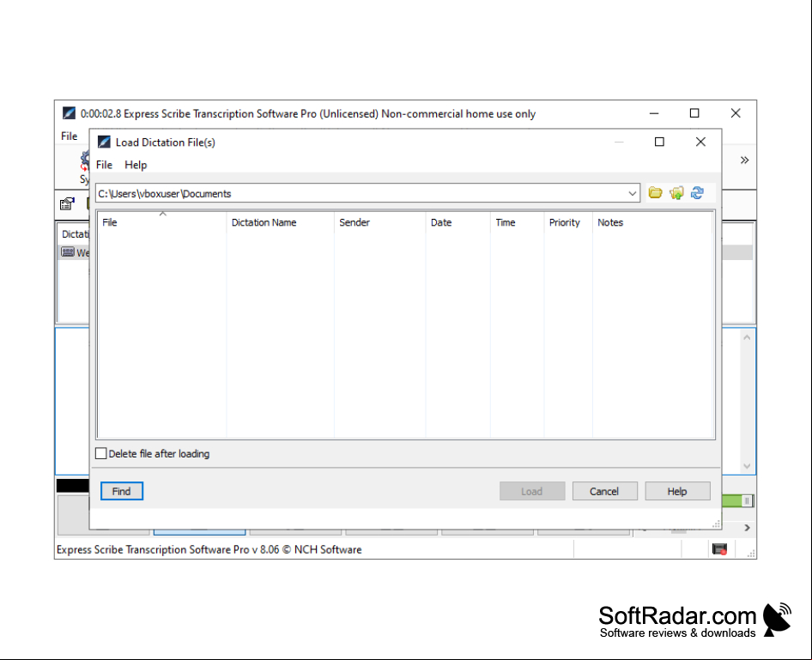Sort the list by the File column header
This screenshot has height=660, width=812.
click(162, 222)
